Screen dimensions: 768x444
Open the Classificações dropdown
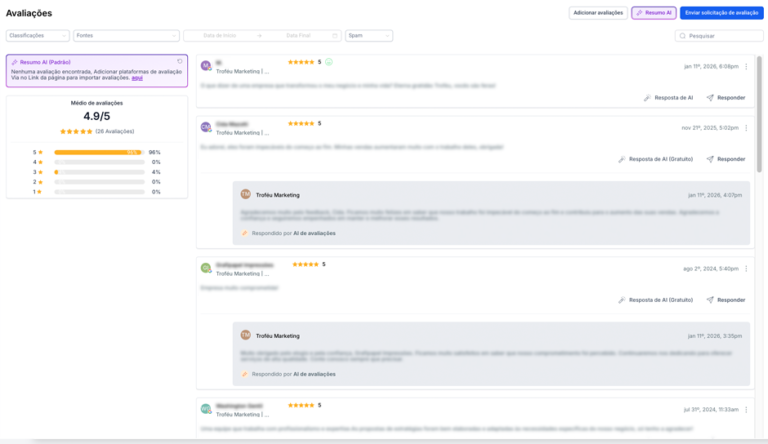(x=37, y=35)
